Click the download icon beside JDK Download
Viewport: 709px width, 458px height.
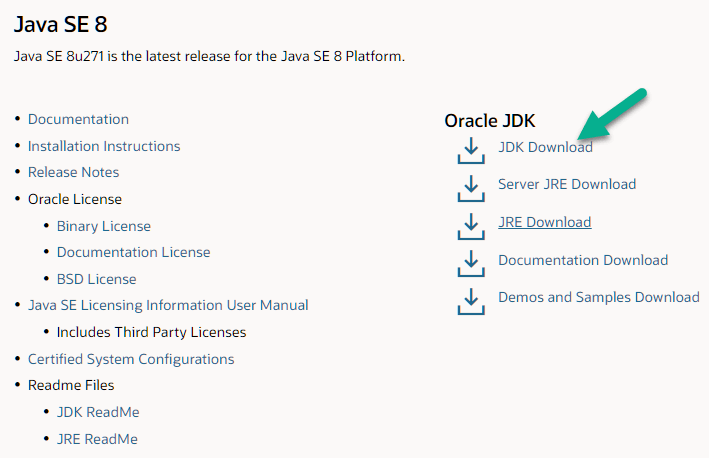coord(470,150)
